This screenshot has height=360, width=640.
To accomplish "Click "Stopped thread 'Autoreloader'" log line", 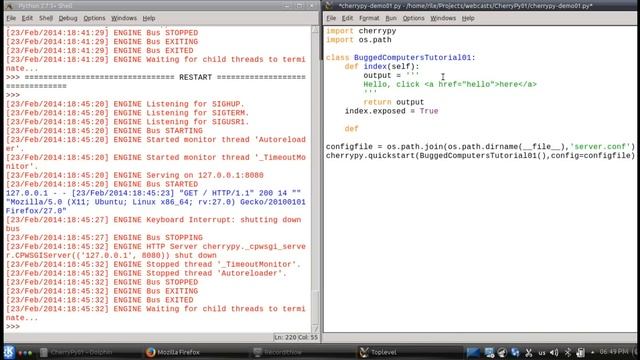I will 146,273.
